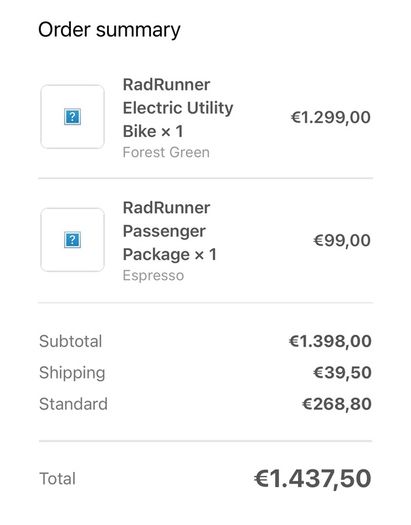This screenshot has width=411, height=525.
Task: Click the €1.299,00 bike price
Action: [331, 117]
